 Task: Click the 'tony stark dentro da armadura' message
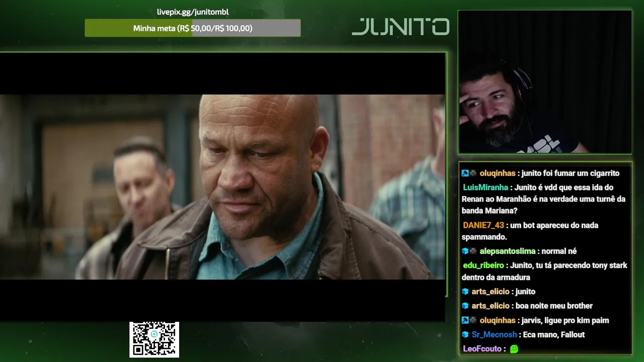pyautogui.click(x=544, y=271)
